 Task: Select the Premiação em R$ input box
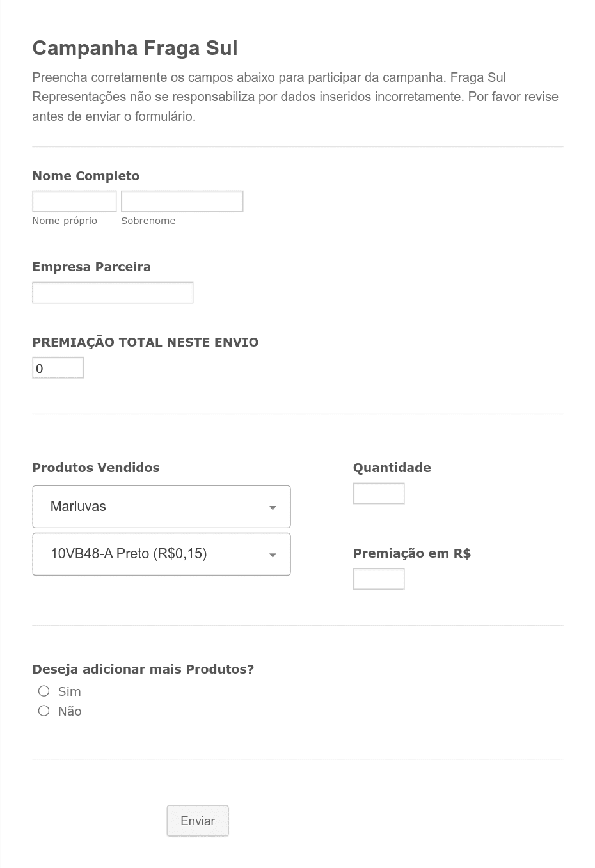379,579
